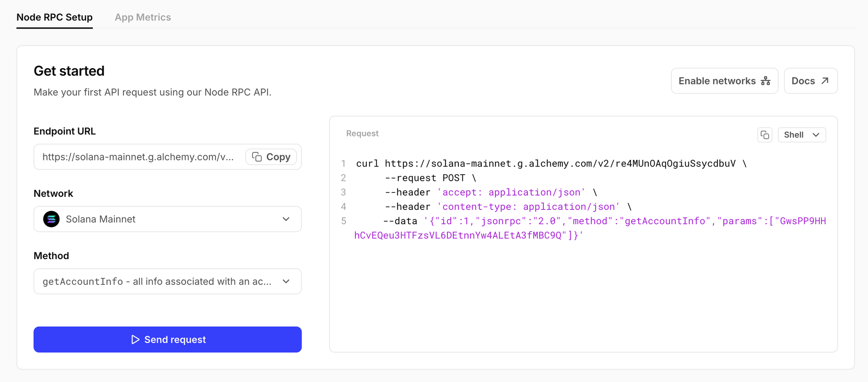Expand the Method dropdown chevron

tap(286, 281)
